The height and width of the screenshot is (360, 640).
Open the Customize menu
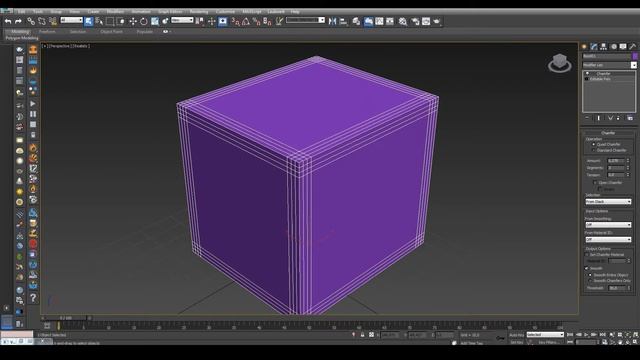coord(225,12)
